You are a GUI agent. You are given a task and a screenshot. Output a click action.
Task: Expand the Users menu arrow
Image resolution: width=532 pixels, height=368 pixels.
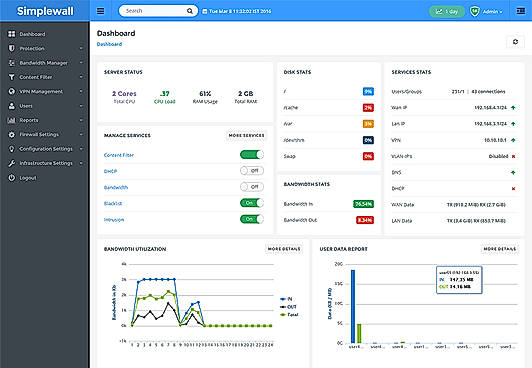pyautogui.click(x=81, y=106)
